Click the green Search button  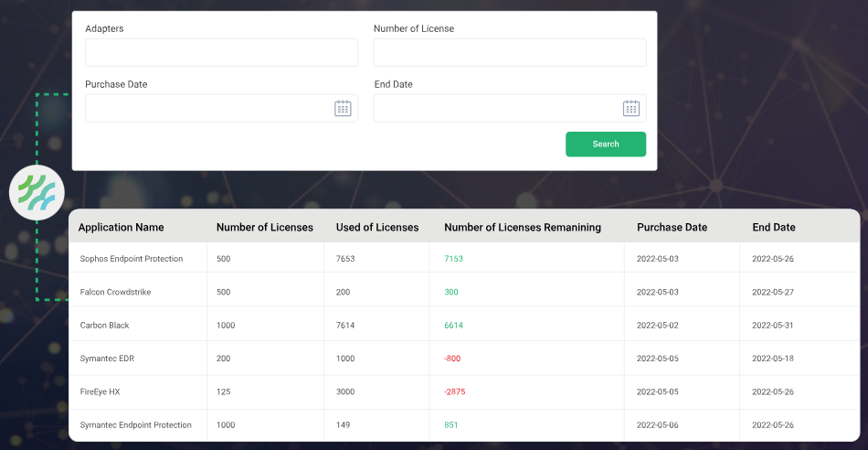(606, 145)
